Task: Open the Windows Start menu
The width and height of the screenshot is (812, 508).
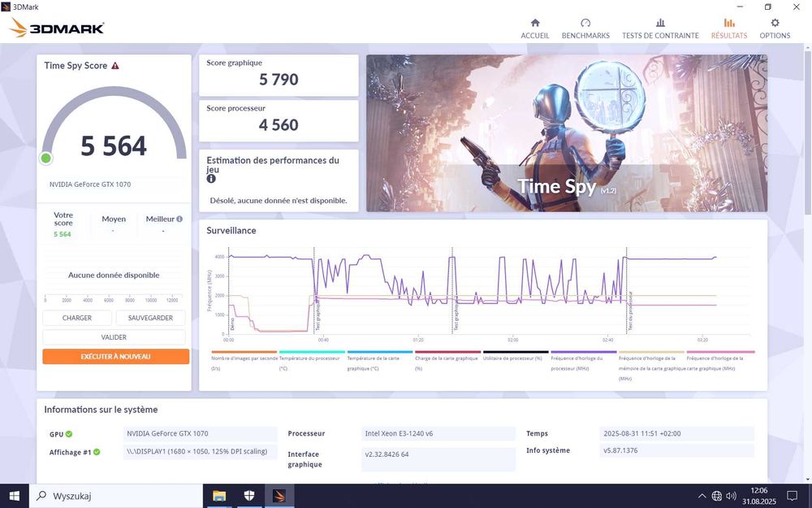Action: (14, 496)
